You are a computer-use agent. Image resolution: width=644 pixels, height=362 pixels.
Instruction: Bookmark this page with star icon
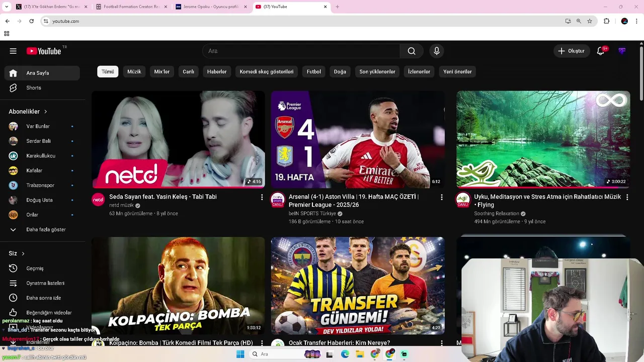pyautogui.click(x=590, y=21)
